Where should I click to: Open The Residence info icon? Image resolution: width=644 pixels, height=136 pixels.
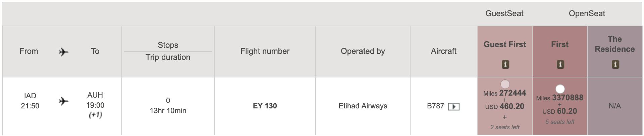tap(615, 64)
